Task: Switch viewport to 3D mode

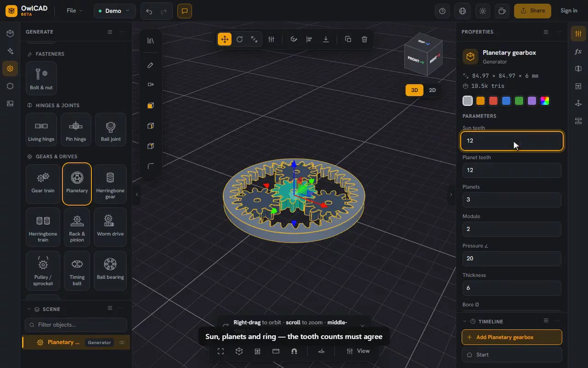Action: [x=414, y=90]
